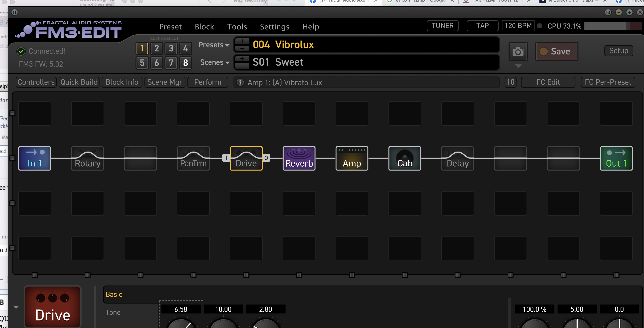Open the Block menu
Screen dimensions: 644x328
tap(204, 27)
